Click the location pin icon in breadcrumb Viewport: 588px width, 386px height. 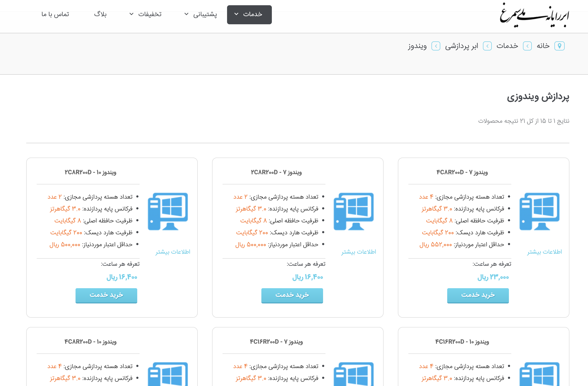[560, 46]
